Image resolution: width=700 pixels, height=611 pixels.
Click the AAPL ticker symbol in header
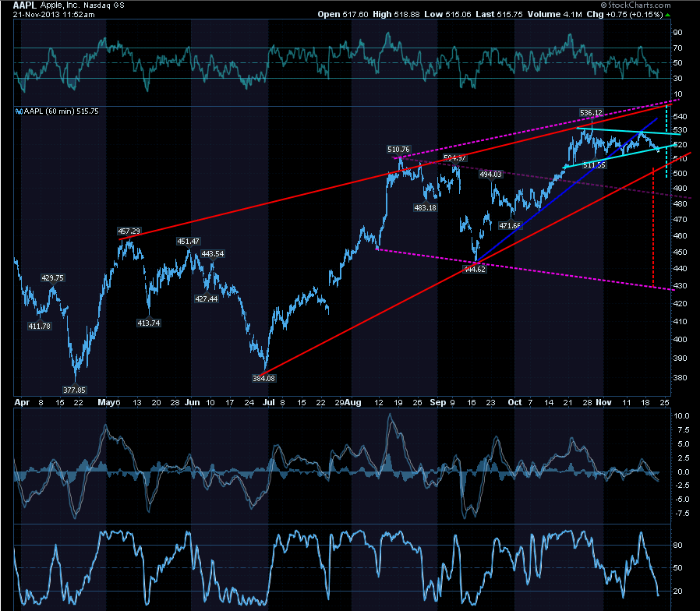click(24, 5)
